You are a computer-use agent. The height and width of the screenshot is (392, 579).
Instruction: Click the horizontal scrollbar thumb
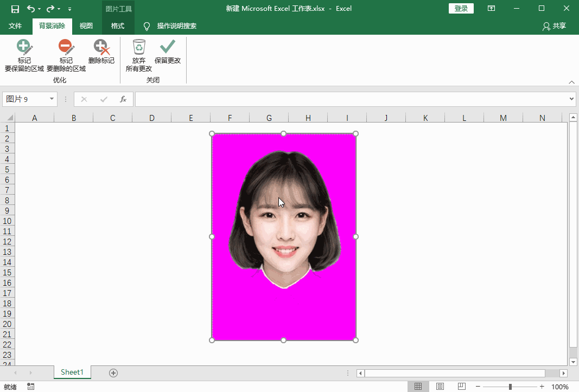pyautogui.click(x=455, y=373)
